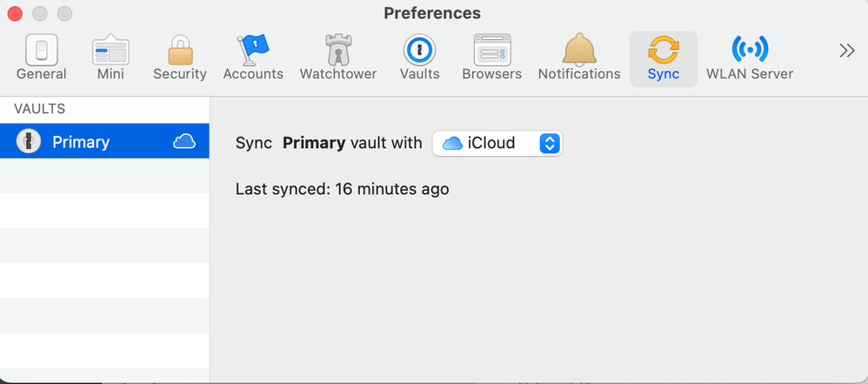
Task: Select the Security padlock icon
Action: click(180, 50)
